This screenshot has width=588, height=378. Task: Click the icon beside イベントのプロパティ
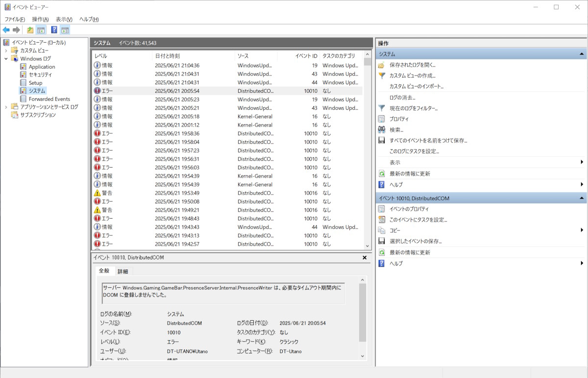tap(382, 209)
